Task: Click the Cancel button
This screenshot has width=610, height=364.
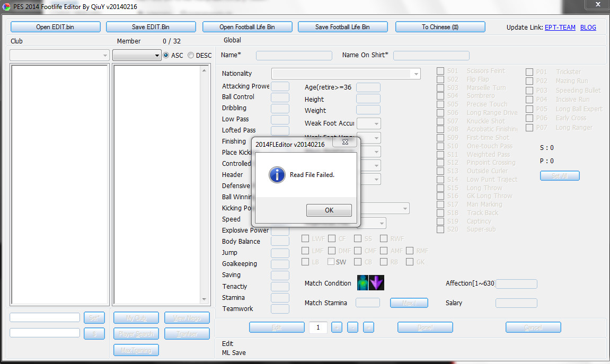Action: click(x=533, y=327)
